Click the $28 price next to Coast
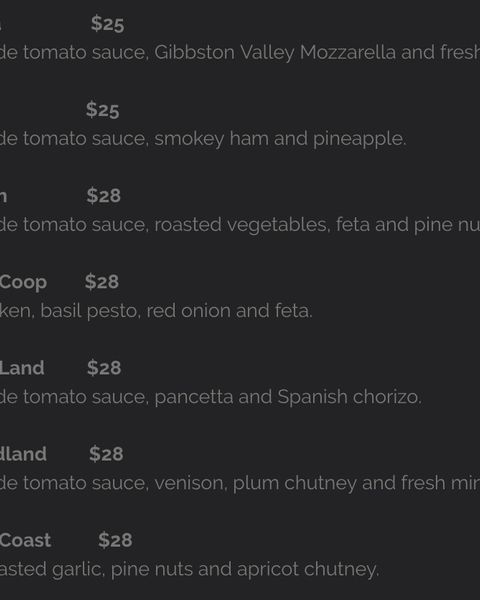 [x=115, y=540]
